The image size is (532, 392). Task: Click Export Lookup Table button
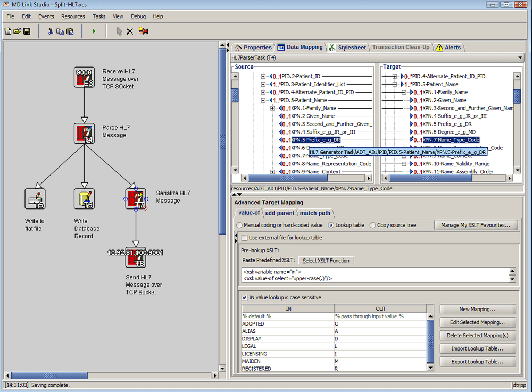pos(478,362)
